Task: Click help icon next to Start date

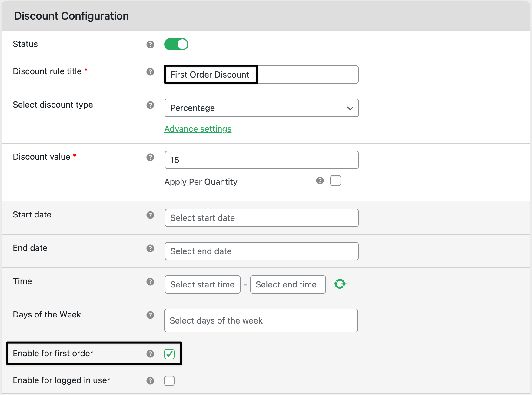Action: point(150,215)
